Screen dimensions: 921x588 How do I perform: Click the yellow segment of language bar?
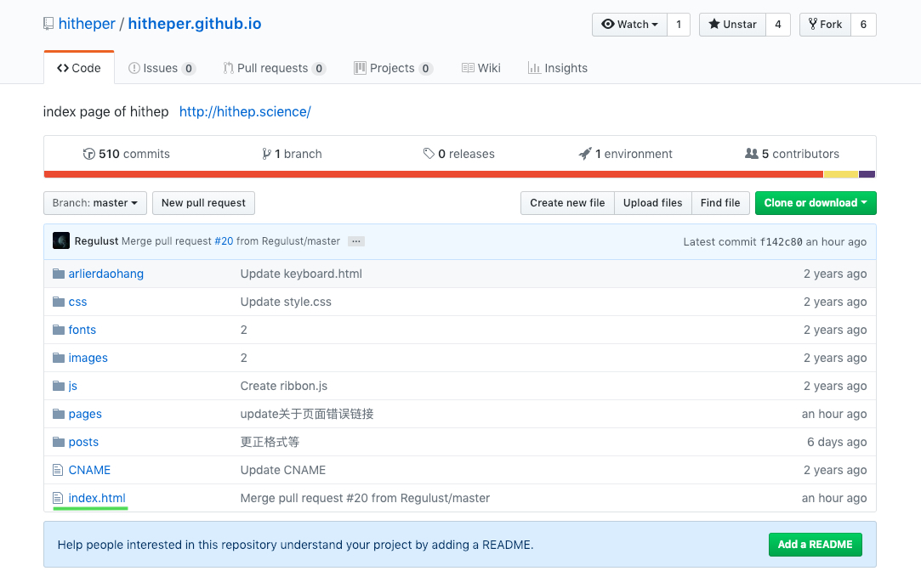pos(841,174)
